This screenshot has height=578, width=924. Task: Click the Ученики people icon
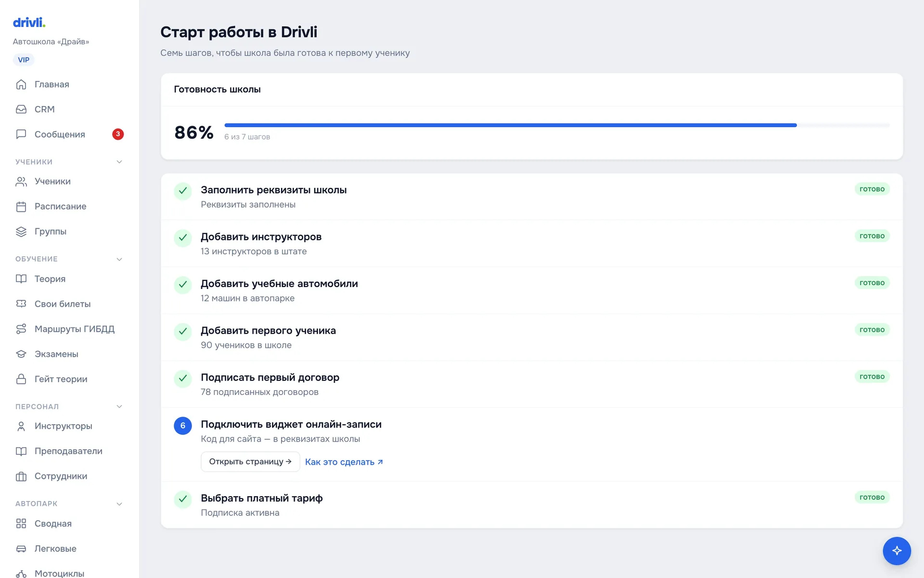[21, 182]
